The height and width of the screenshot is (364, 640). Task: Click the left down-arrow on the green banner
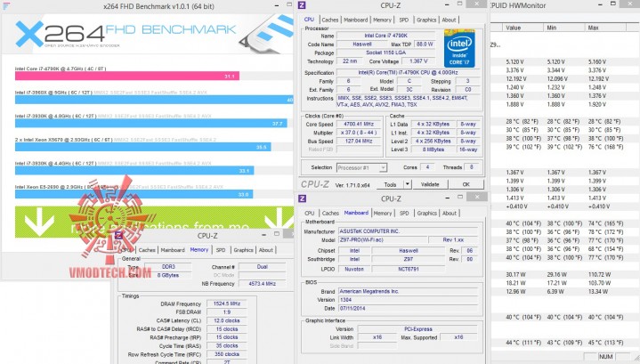[39, 222]
